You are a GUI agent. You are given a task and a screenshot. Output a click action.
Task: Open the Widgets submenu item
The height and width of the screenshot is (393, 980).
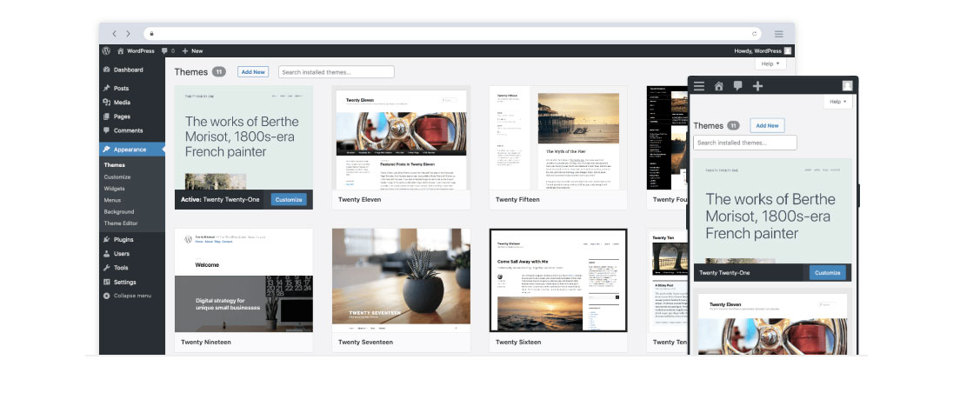(x=115, y=188)
